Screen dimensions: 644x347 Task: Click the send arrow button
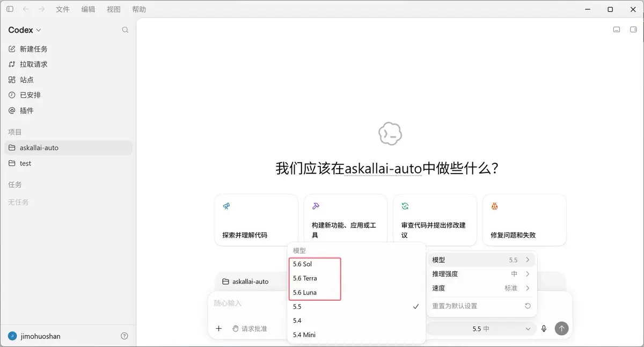click(x=561, y=328)
